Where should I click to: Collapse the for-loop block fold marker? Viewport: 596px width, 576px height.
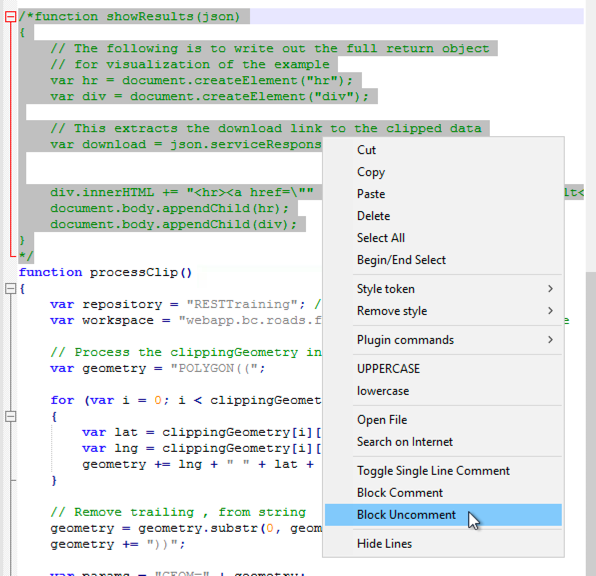click(x=11, y=416)
